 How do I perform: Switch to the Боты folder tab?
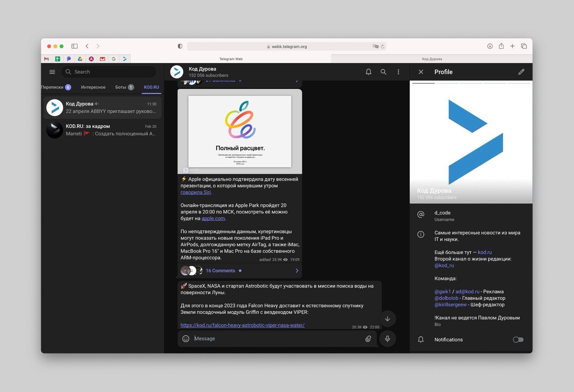tap(124, 87)
